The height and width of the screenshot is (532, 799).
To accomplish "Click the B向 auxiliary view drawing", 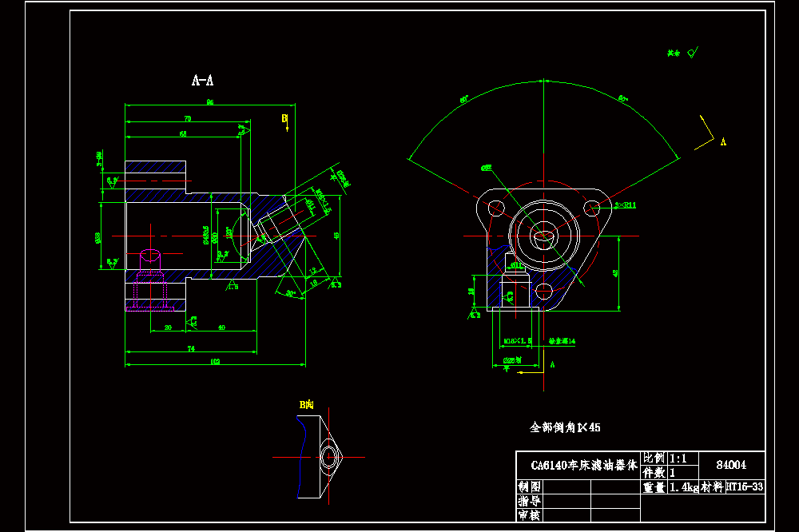I will pos(320,457).
